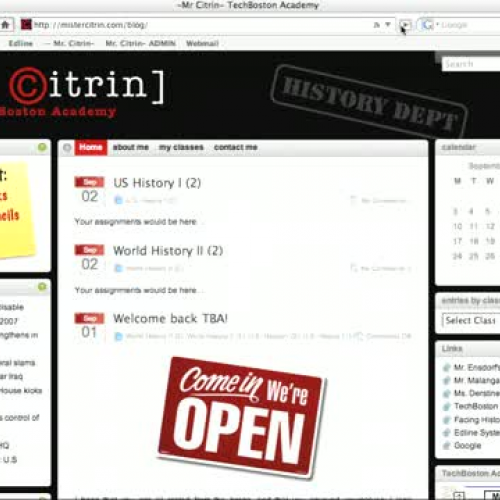
Task: Click the category icon under US History I
Action: (118, 200)
